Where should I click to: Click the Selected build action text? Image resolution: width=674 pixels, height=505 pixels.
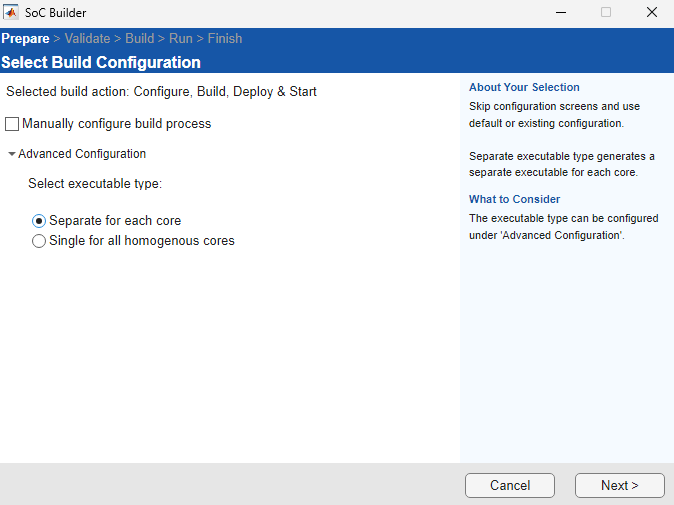point(162,92)
